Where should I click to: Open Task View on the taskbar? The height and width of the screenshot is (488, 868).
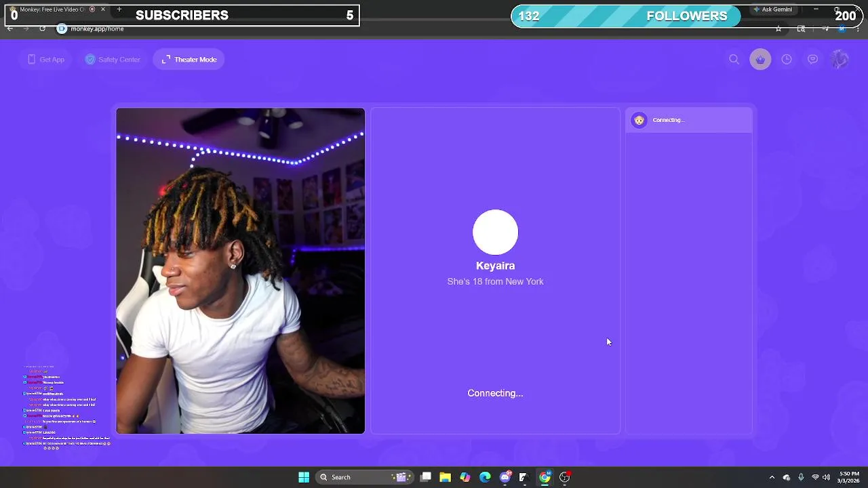coord(425,477)
